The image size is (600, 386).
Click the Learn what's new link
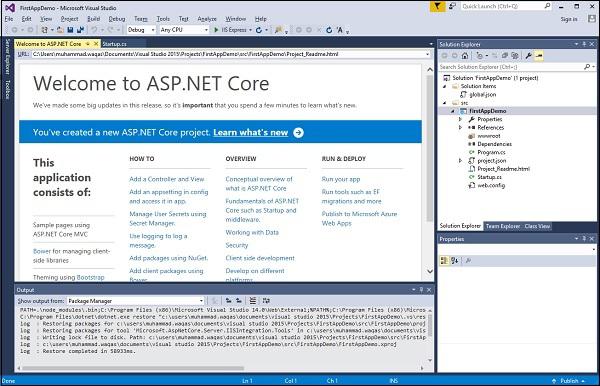(x=251, y=132)
